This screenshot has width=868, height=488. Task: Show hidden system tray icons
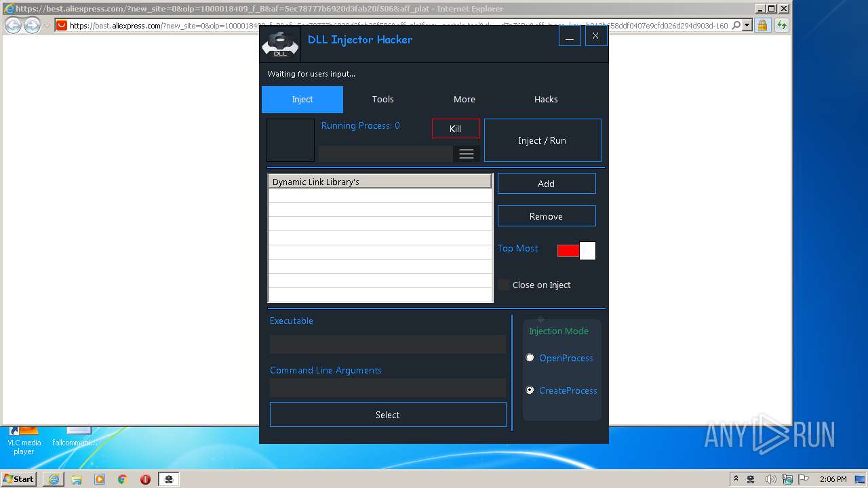[736, 479]
